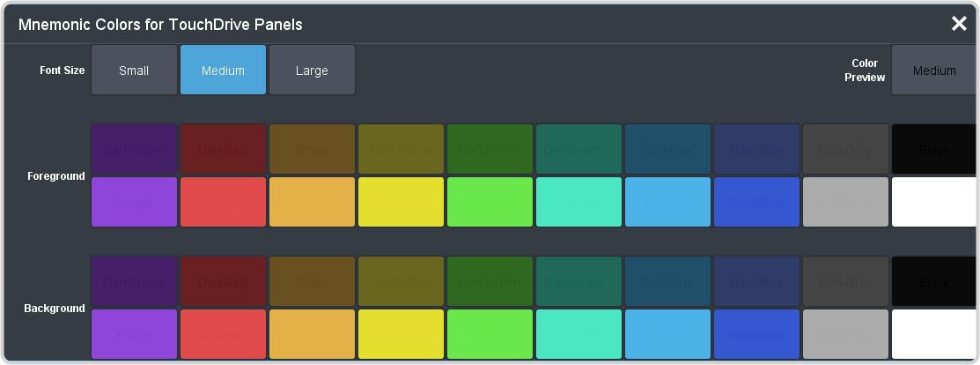The image size is (980, 365).
Task: Select NavyBlue Foreground swatch
Action: [757, 149]
